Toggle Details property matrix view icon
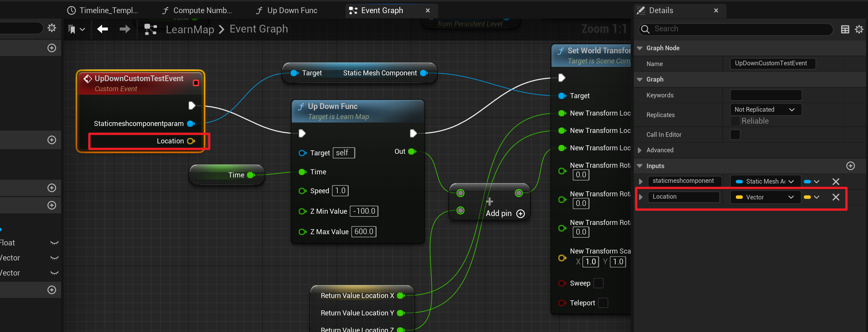The image size is (868, 332). [x=845, y=29]
